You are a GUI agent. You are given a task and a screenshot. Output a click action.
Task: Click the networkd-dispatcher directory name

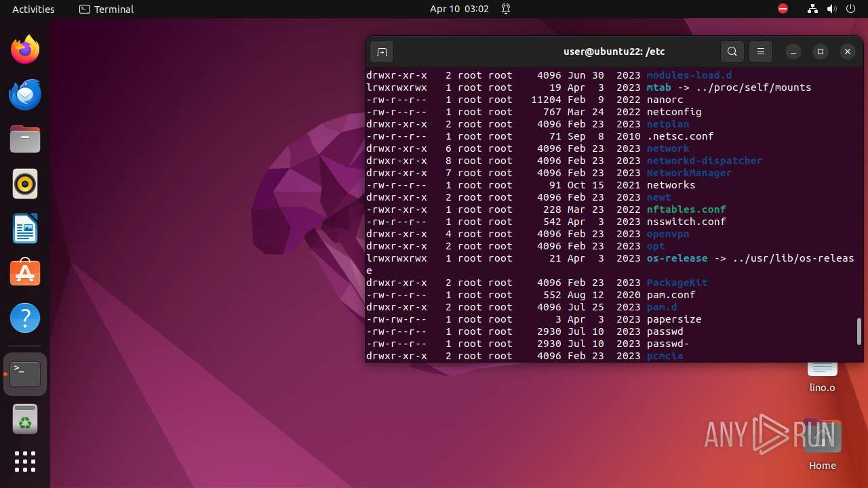pos(705,161)
